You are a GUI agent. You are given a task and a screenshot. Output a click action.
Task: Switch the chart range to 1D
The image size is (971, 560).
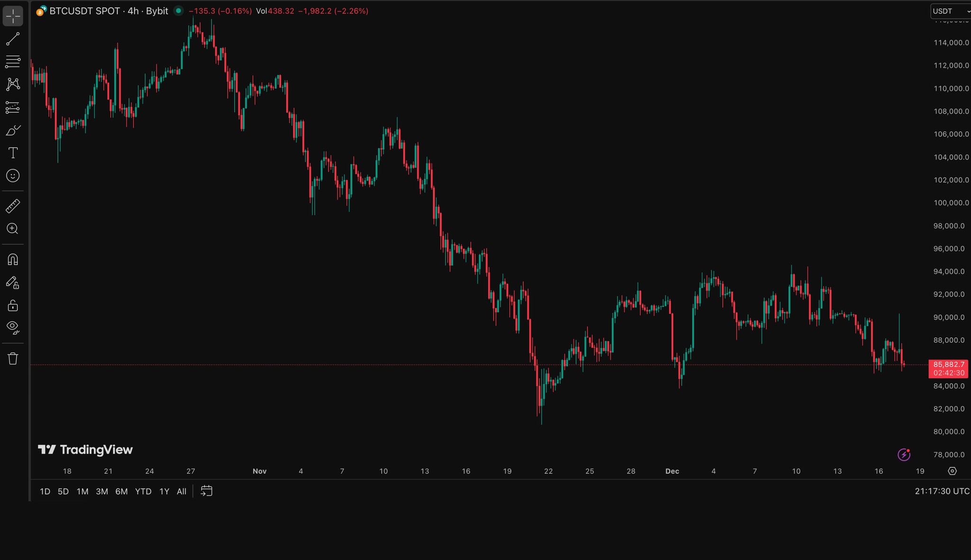[45, 491]
